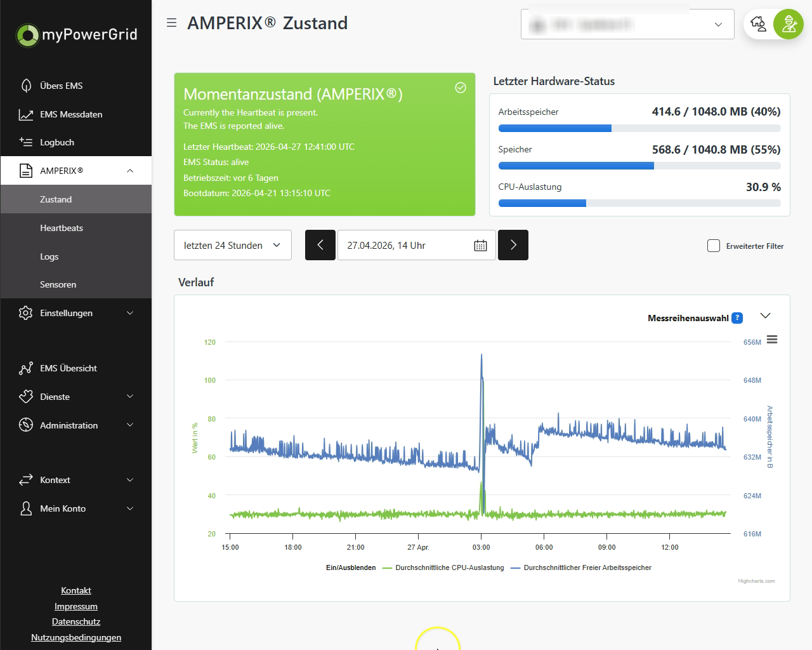Expand the Einstellungen chevron
Image resolution: width=812 pixels, height=650 pixels.
click(130, 313)
